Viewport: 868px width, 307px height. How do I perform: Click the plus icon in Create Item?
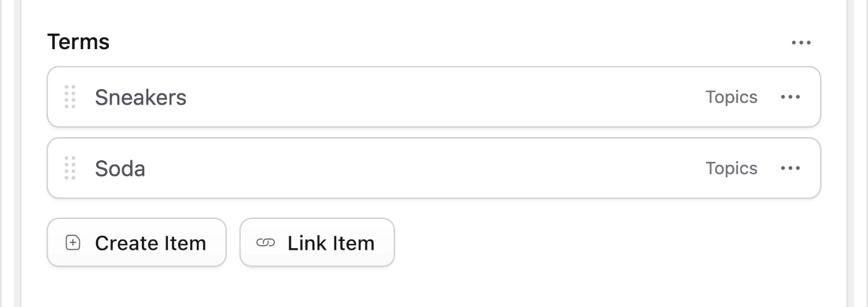click(x=73, y=243)
